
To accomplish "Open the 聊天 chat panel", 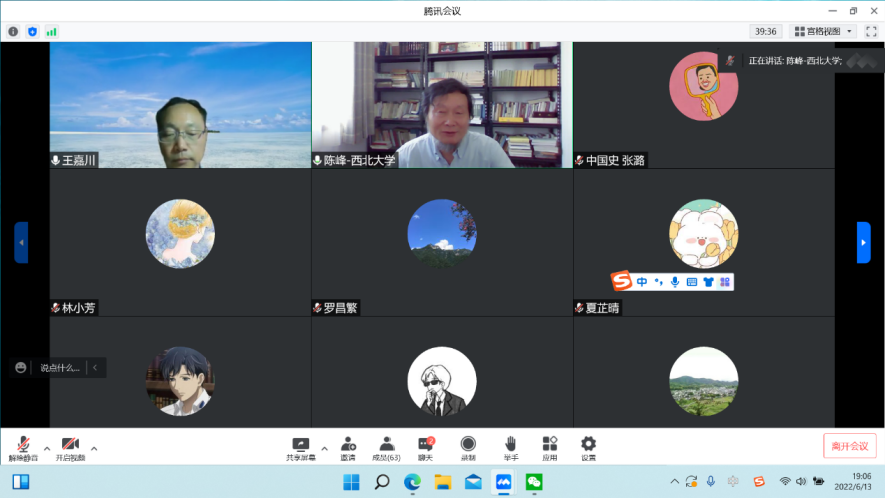I will pos(425,446).
